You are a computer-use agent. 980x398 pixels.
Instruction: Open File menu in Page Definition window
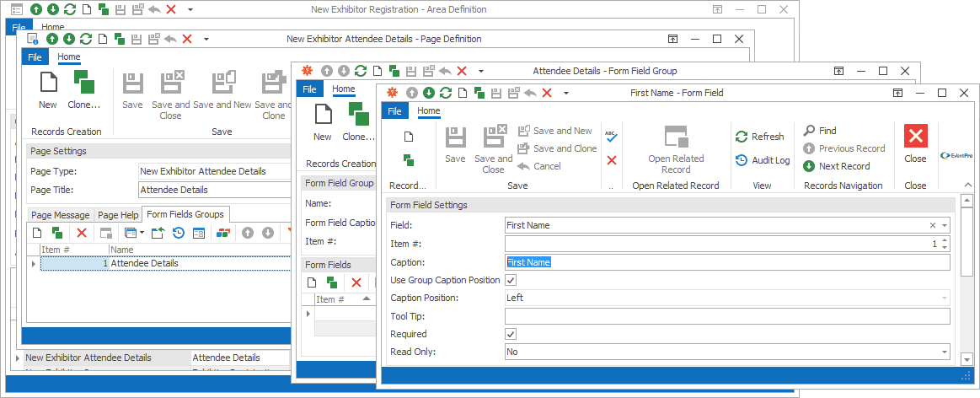pyautogui.click(x=35, y=57)
